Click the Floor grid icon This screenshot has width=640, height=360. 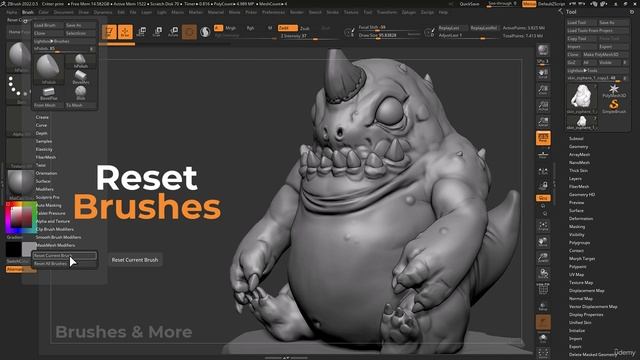(x=543, y=154)
